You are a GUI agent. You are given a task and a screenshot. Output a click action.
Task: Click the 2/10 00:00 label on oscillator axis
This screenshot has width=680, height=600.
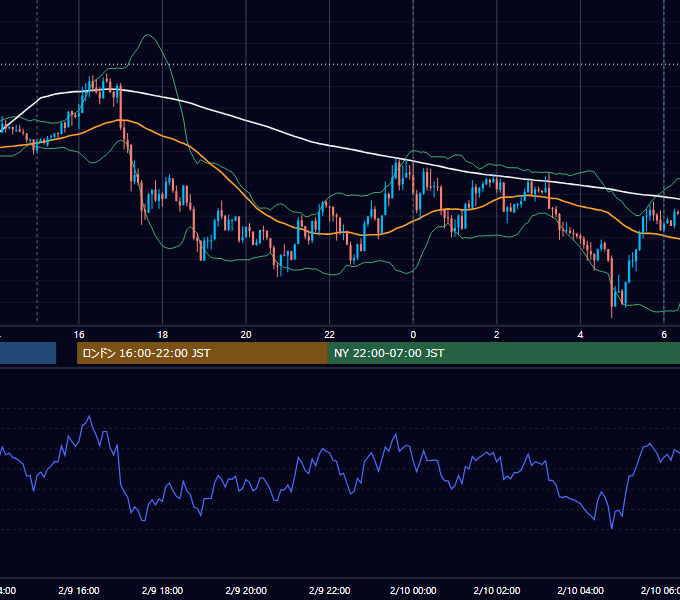click(413, 590)
